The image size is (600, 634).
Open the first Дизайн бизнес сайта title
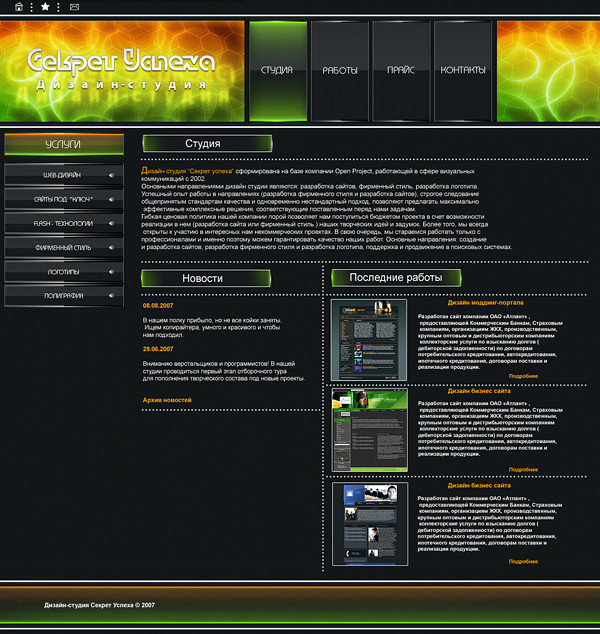(479, 391)
